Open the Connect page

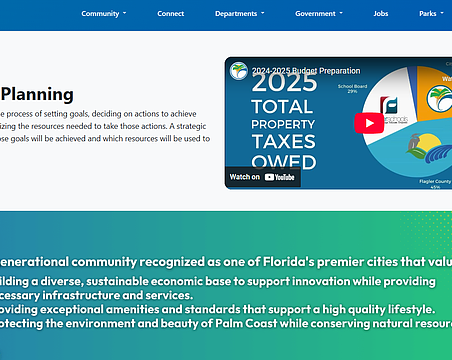pos(171,14)
